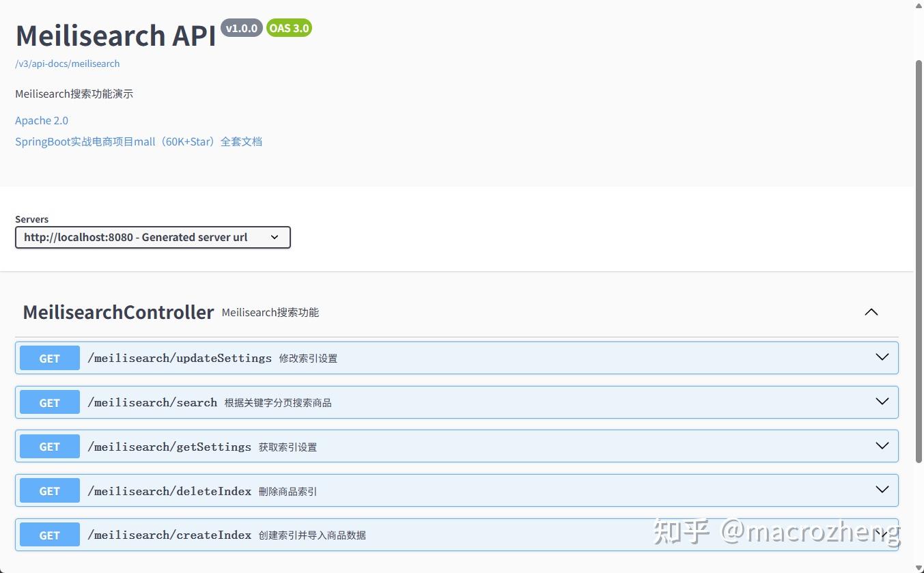Viewport: 924px width, 573px height.
Task: Click the GET badge on createIndex endpoint
Action: (x=48, y=535)
